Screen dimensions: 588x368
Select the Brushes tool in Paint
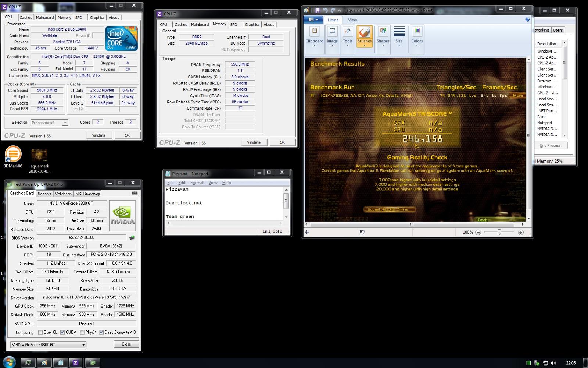click(364, 36)
